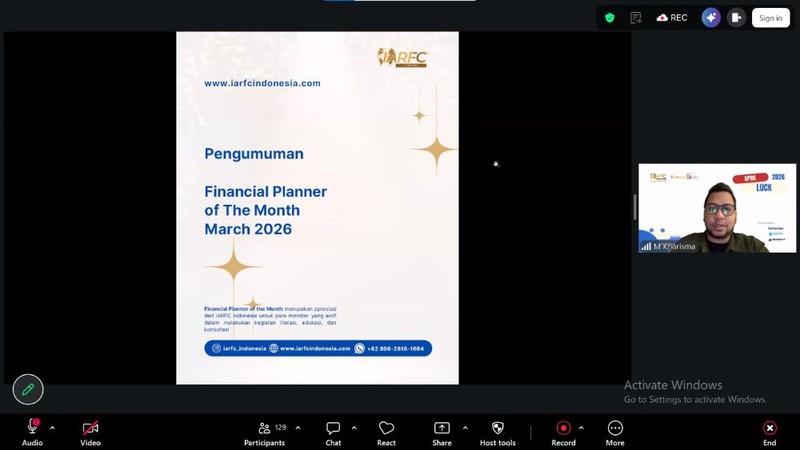The image size is (800, 450).
Task: Click the green annotate pencil button
Action: point(28,390)
